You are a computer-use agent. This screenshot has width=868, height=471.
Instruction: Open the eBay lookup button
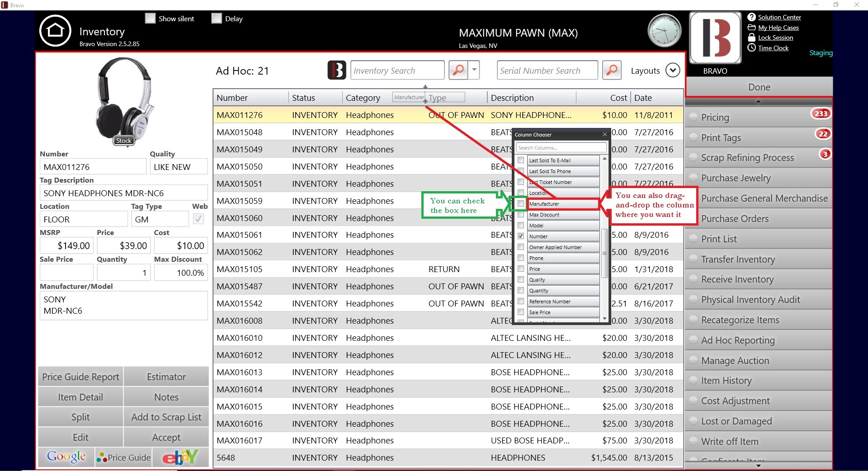click(x=180, y=457)
